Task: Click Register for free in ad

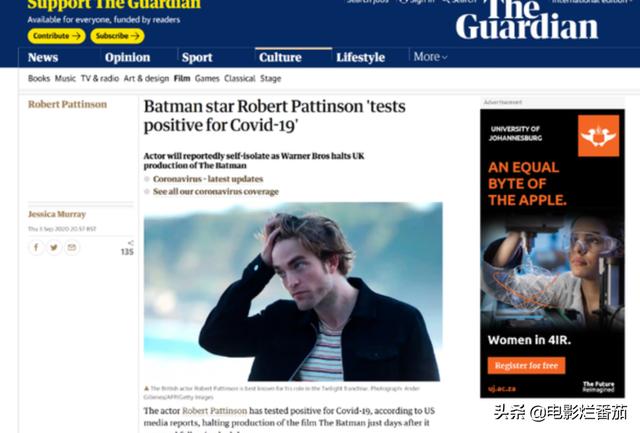Action: click(x=526, y=366)
